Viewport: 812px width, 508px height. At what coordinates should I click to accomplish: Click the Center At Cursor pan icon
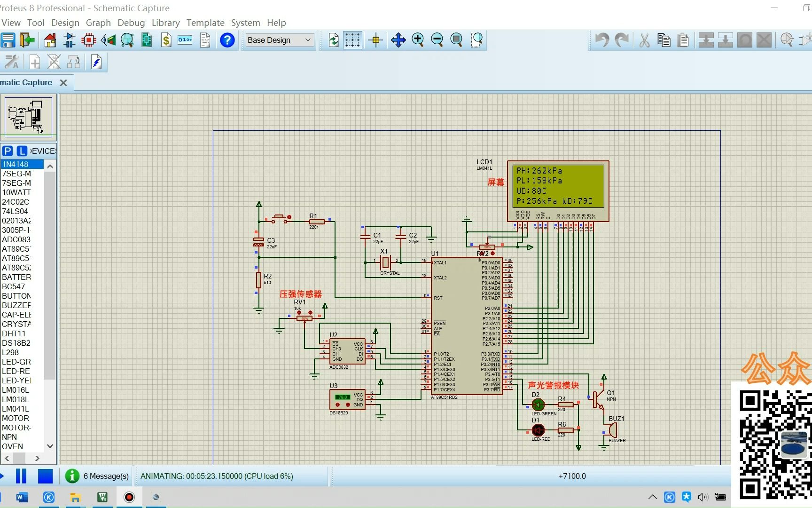click(398, 40)
